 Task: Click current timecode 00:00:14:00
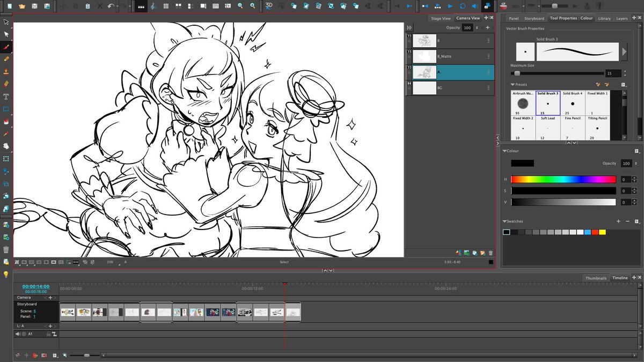click(36, 286)
